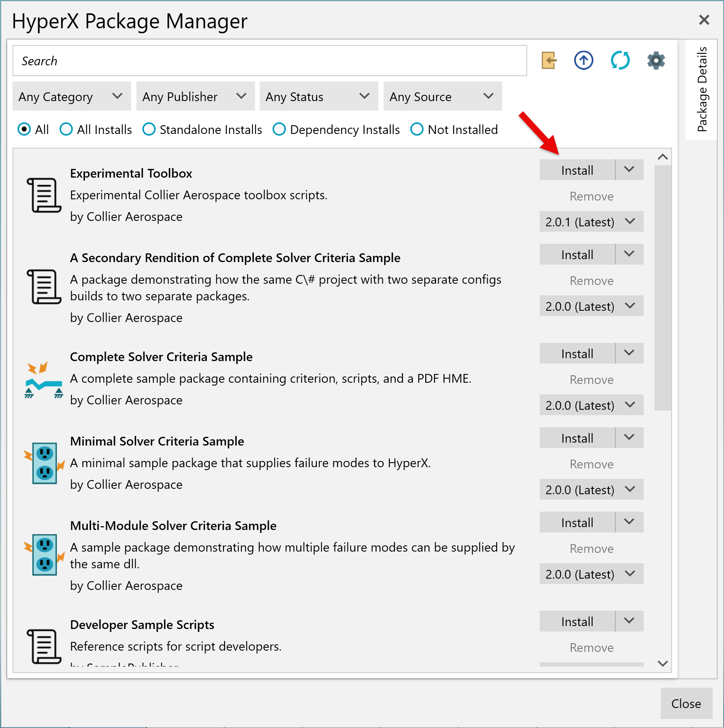Viewport: 724px width, 728px height.
Task: Click Remove for Developer Sample Scripts
Action: coord(592,647)
